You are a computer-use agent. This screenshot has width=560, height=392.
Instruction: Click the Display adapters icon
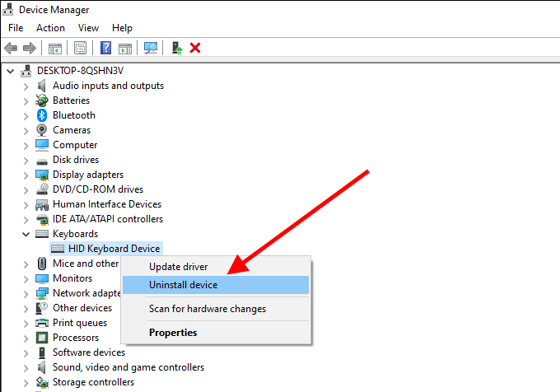pyautogui.click(x=42, y=175)
